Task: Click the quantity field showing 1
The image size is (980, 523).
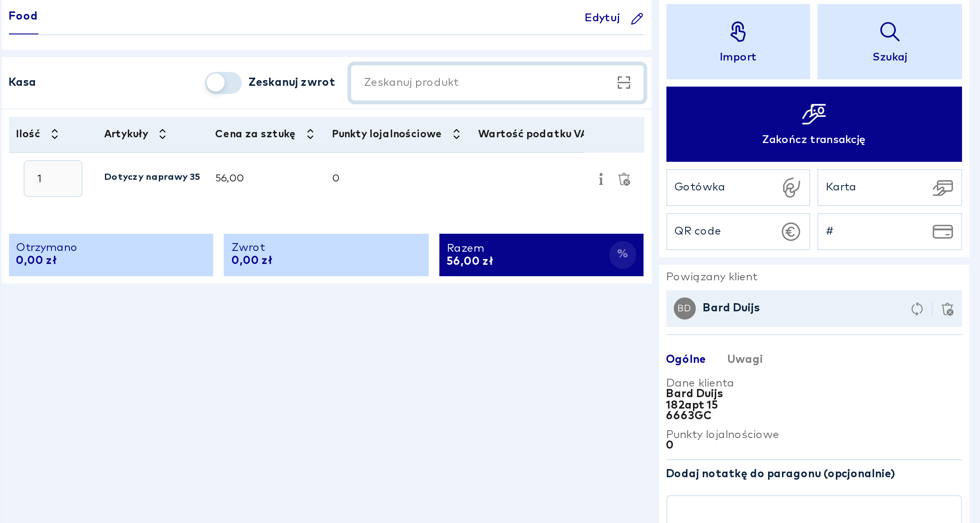Action: 53,179
